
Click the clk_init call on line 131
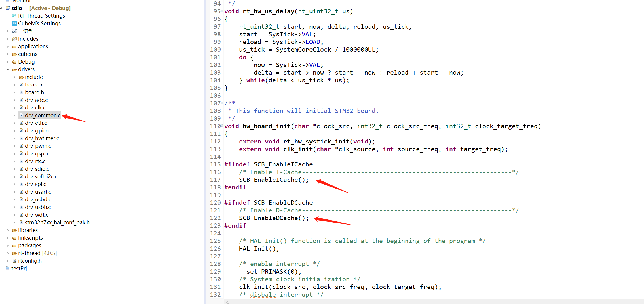point(340,287)
